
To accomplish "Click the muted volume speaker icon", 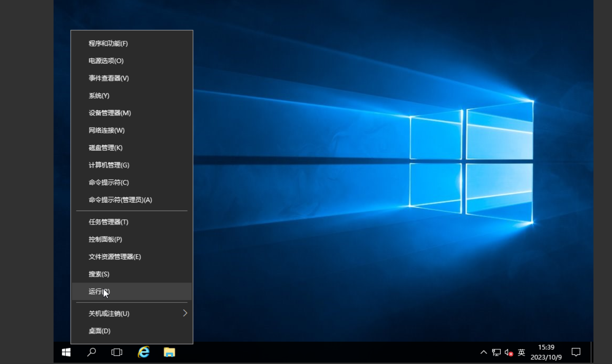I will point(509,352).
